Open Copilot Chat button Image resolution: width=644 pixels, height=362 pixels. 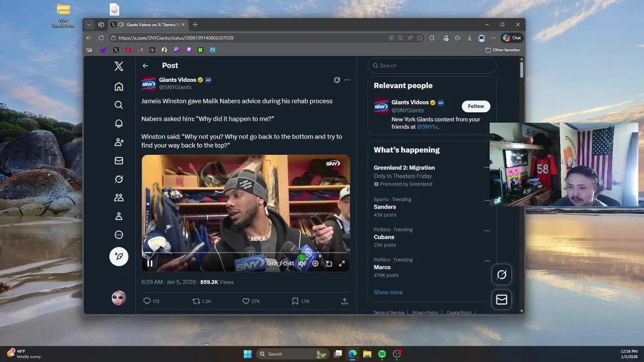[x=512, y=38]
